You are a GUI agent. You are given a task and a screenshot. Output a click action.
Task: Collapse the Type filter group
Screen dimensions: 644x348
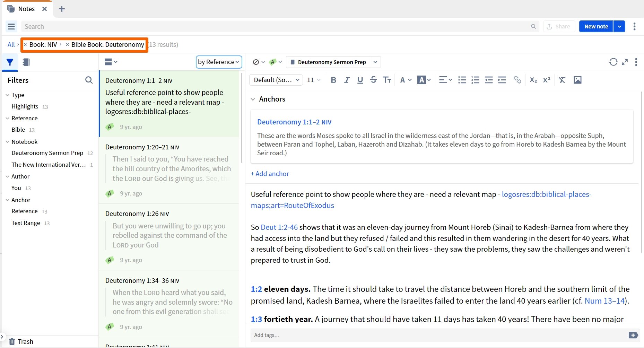(x=7, y=95)
